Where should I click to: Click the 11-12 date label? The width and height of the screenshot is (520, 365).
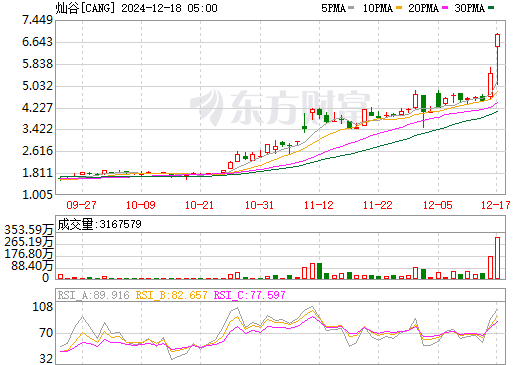pyautogui.click(x=319, y=205)
